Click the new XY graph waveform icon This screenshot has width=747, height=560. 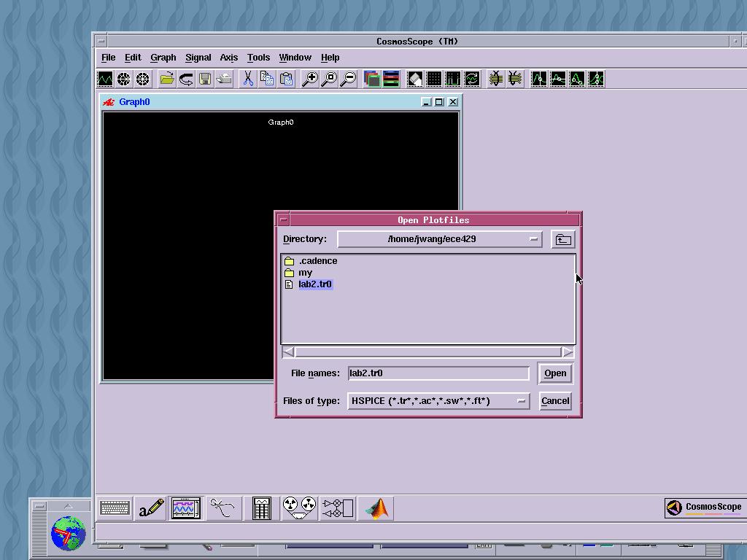(105, 79)
